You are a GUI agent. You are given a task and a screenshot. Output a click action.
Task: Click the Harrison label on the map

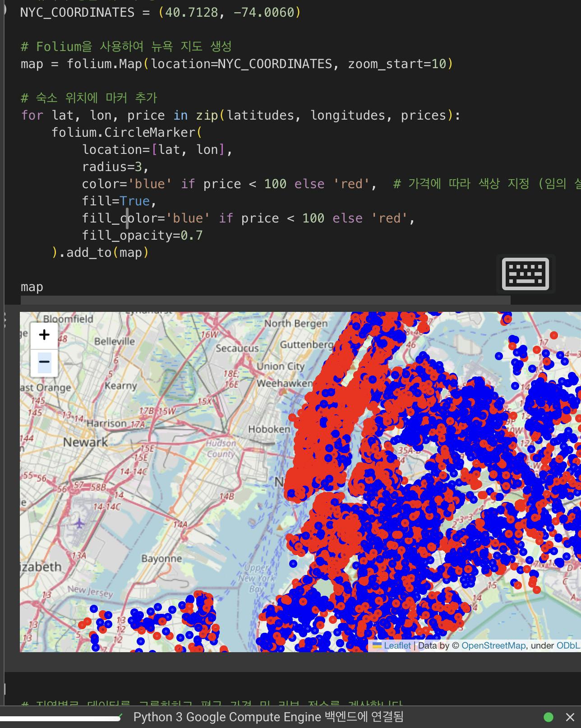pos(106,423)
